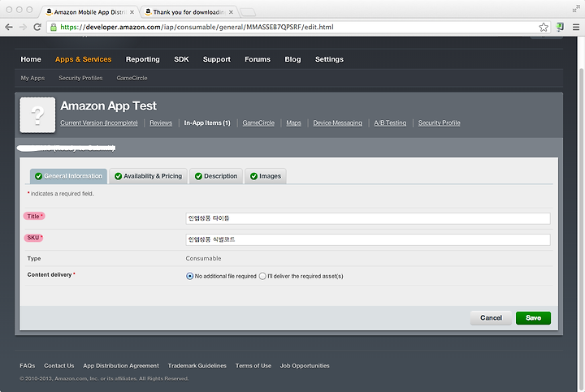
Task: Click the browser forward arrow
Action: tap(23, 27)
